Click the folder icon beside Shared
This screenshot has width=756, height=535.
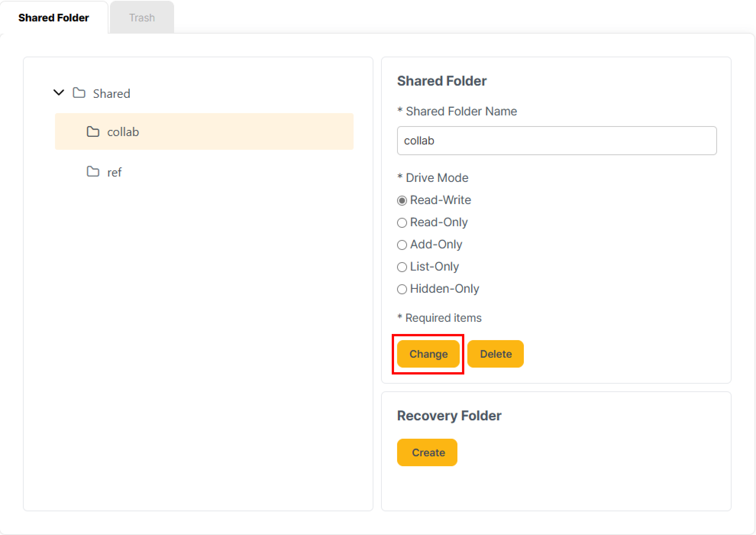[x=79, y=93]
